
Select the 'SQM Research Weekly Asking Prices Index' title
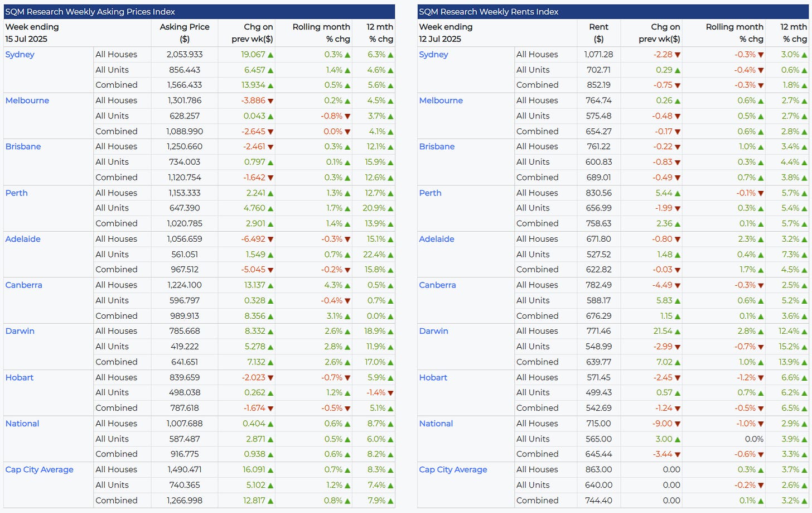point(90,12)
